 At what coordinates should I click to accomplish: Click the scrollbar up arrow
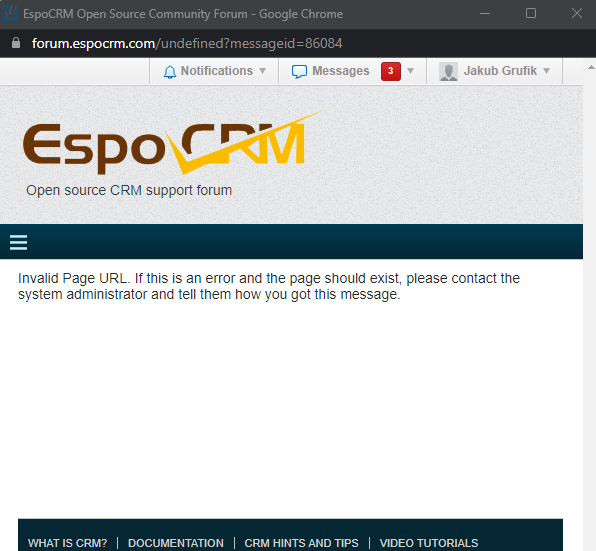[591, 68]
